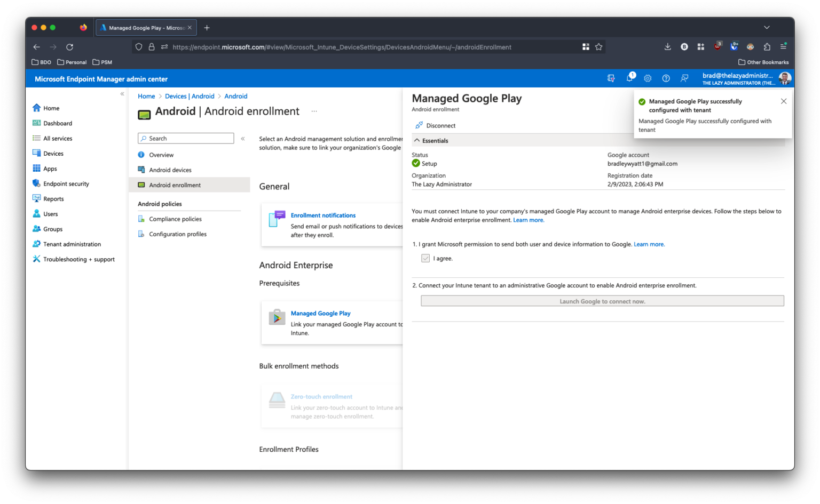Click the user account avatar
Viewport: 820px width, 504px height.
(784, 78)
